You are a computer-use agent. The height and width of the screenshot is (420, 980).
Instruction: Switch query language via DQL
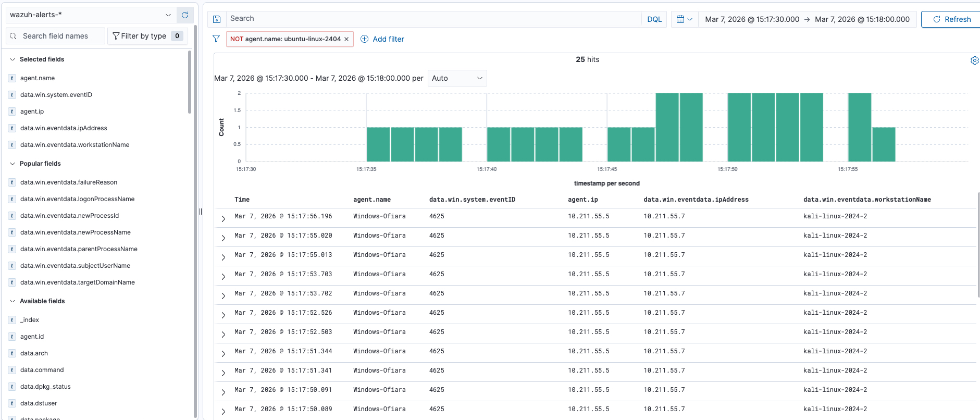[x=654, y=19]
